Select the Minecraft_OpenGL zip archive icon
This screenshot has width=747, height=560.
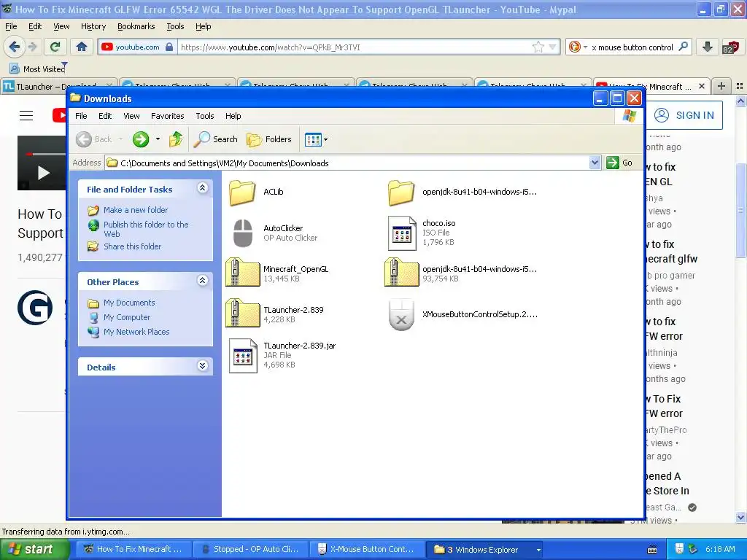[242, 273]
